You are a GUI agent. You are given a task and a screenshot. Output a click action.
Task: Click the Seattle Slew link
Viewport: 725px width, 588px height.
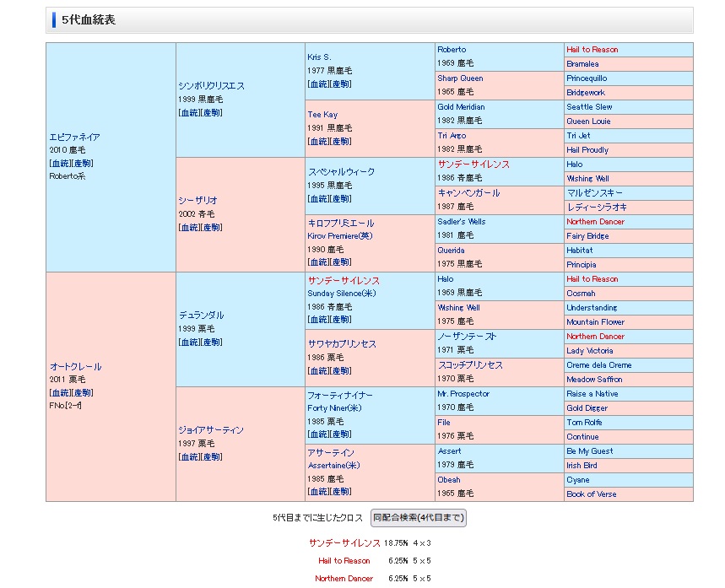coord(589,107)
